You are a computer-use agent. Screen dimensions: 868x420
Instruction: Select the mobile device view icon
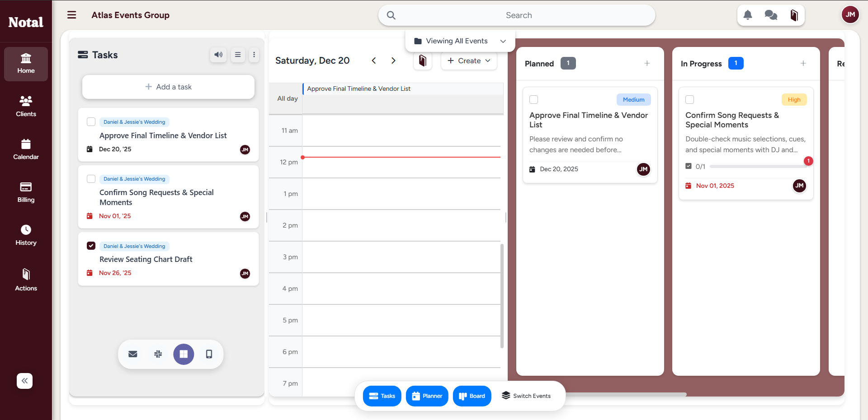coord(209,354)
